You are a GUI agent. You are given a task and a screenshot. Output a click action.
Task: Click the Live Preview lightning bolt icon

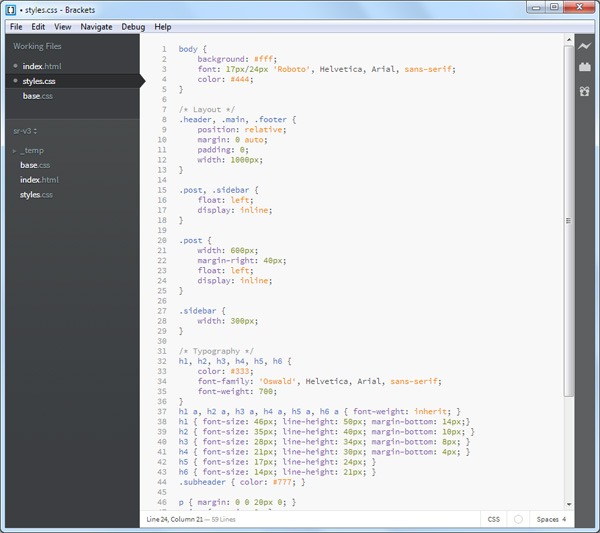point(584,45)
